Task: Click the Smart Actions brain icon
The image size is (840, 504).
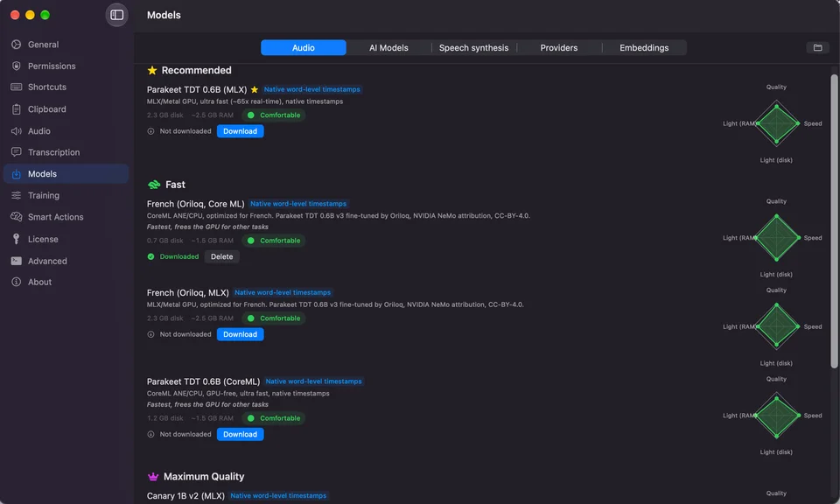Action: 16,217
